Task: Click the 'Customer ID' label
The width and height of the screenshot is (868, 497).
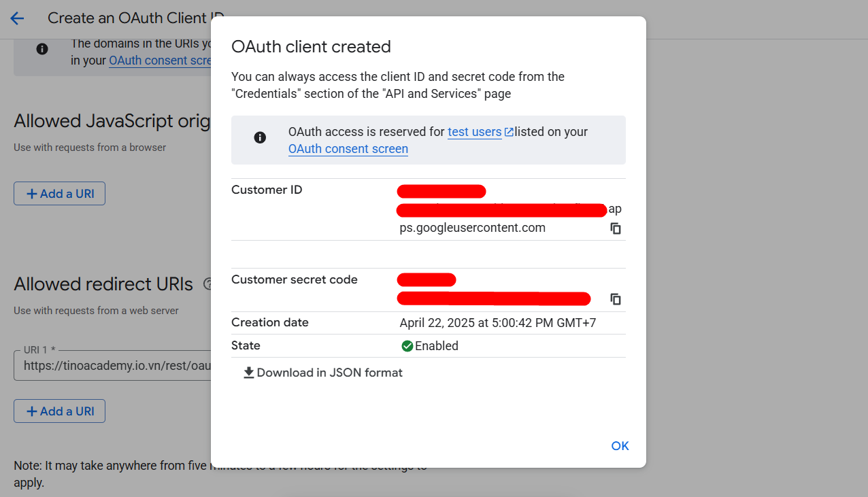Action: click(x=267, y=190)
